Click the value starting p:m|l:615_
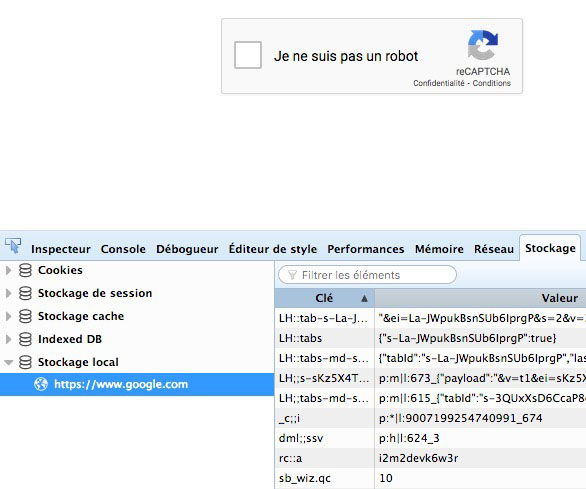 tap(482, 398)
